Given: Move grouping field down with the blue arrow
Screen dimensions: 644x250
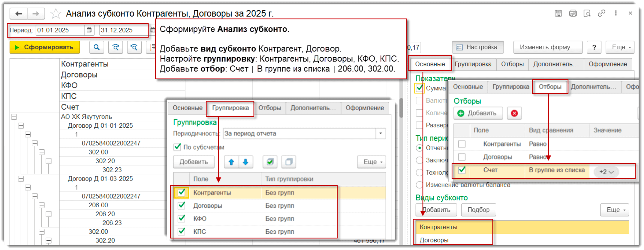Looking at the screenshot, I should (245, 162).
